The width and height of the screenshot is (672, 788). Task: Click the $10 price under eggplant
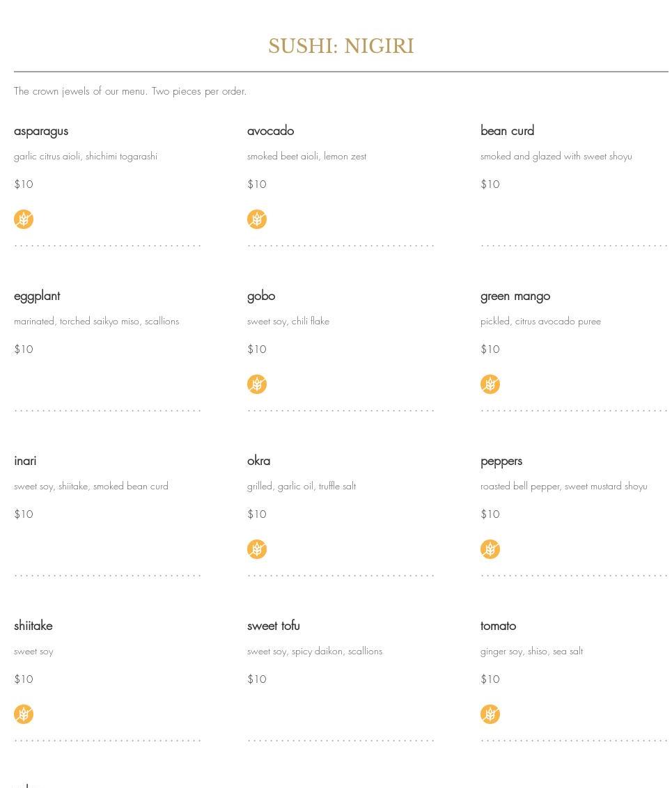[24, 349]
